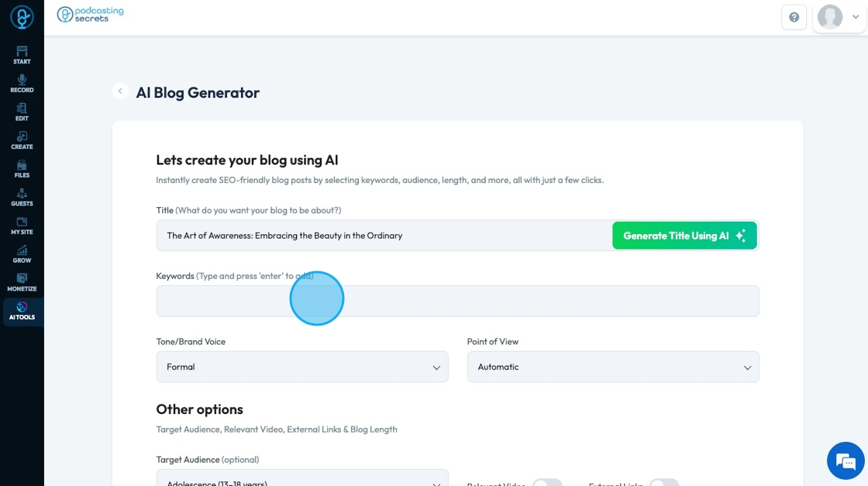Screen dimensions: 868x486
Task: Toggle the External Links switch
Action: [664, 482]
